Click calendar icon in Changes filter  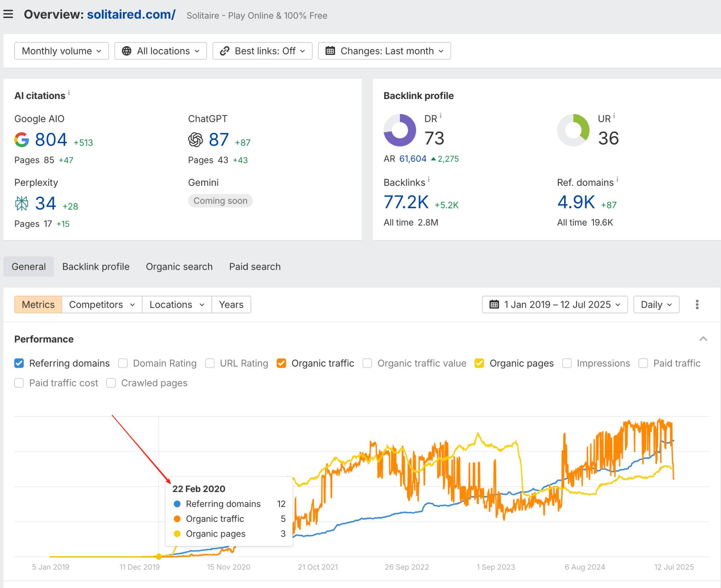pyautogui.click(x=330, y=51)
